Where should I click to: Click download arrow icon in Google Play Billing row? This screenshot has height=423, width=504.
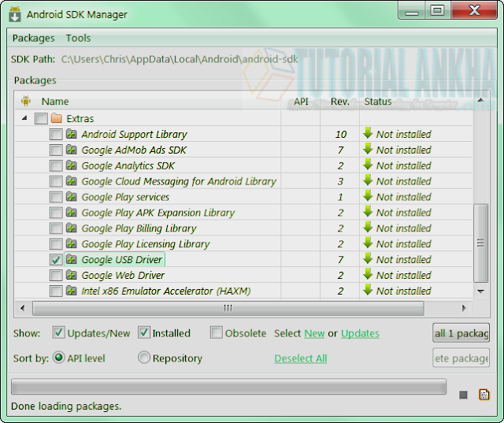368,227
